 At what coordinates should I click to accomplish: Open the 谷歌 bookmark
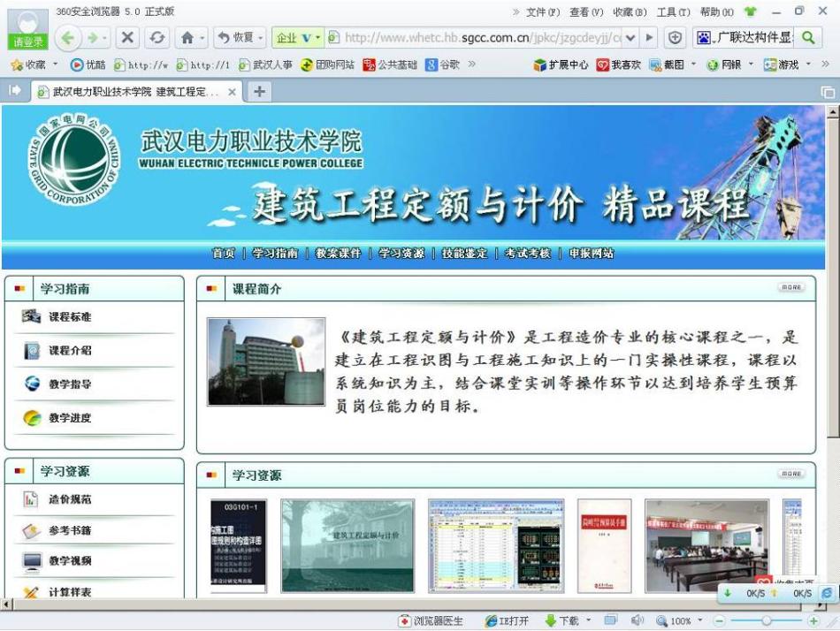coord(442,65)
